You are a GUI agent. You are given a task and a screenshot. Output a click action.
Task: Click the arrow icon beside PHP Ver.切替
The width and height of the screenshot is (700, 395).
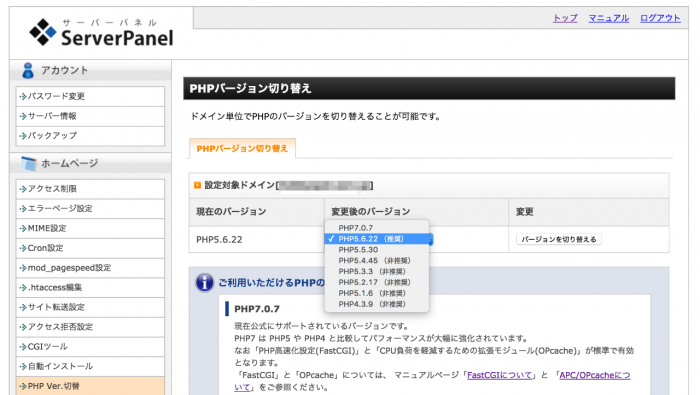23,386
